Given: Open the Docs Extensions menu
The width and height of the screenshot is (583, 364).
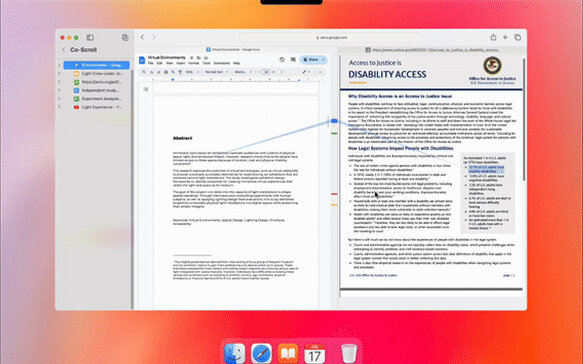Looking at the screenshot, I should (x=222, y=63).
